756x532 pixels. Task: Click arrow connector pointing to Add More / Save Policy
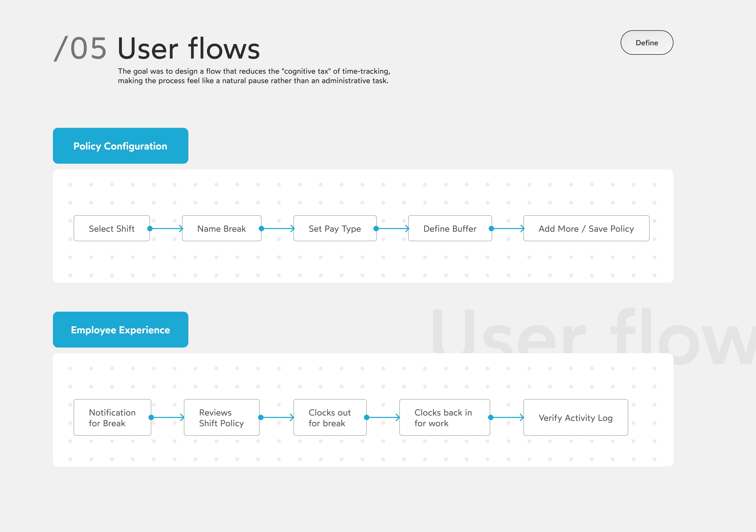click(507, 228)
